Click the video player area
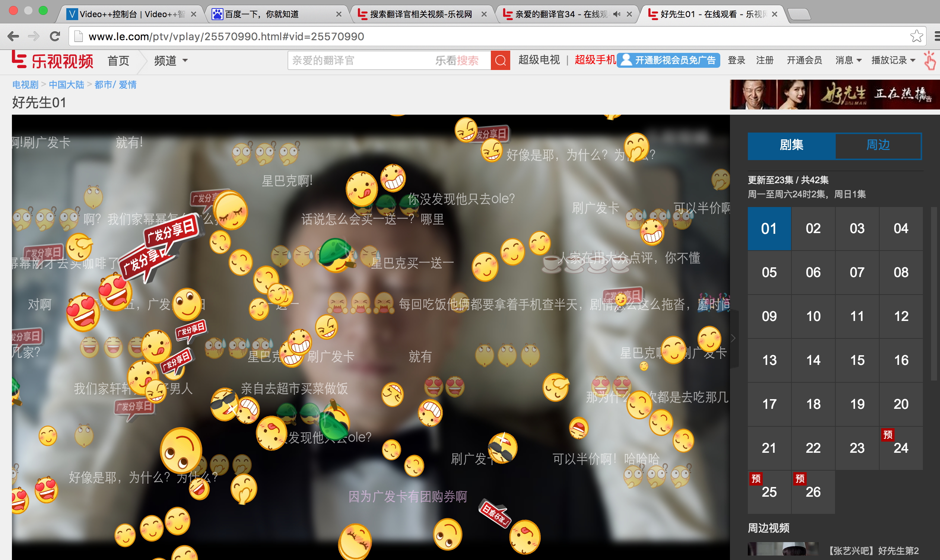 click(x=371, y=337)
